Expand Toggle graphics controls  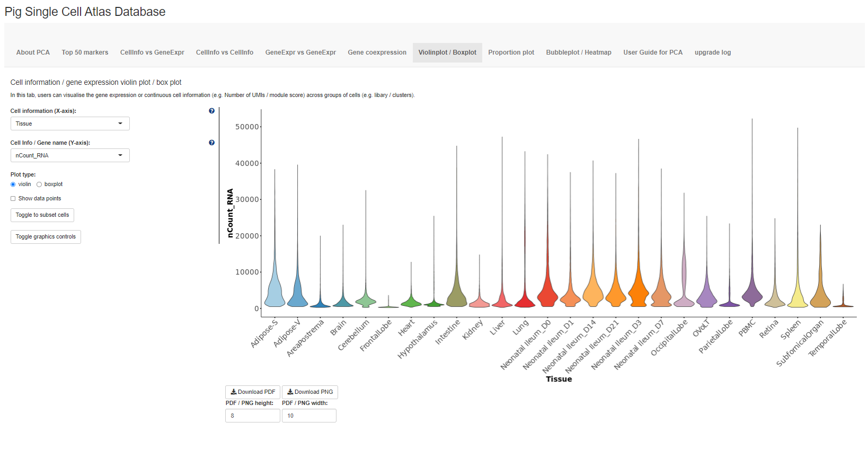[x=46, y=237]
